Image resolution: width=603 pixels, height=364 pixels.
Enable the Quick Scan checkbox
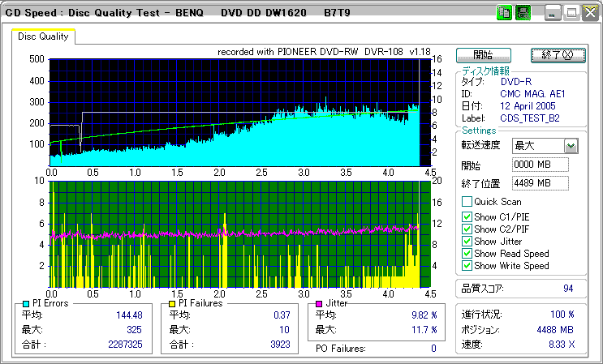[x=467, y=202]
